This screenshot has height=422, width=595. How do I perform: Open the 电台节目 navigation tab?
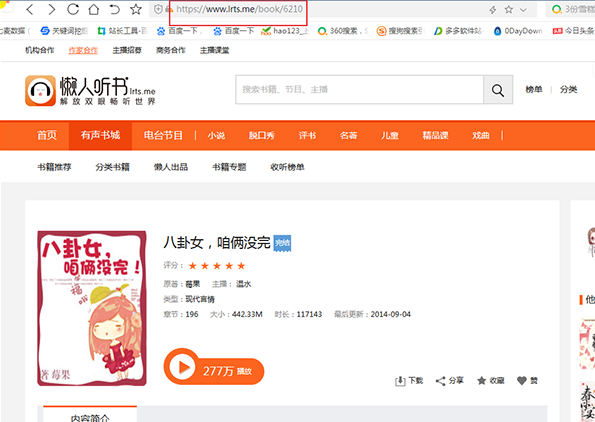163,135
